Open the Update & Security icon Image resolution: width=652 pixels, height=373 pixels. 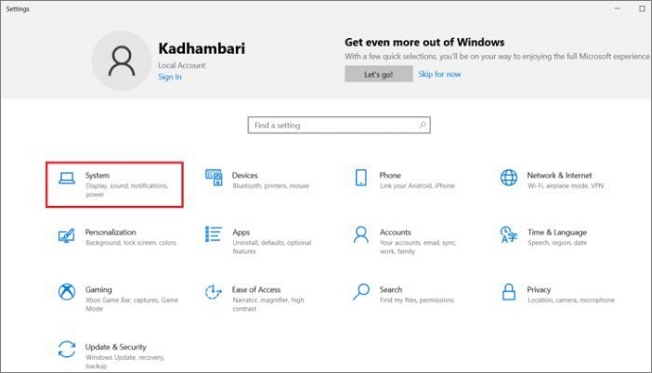67,349
